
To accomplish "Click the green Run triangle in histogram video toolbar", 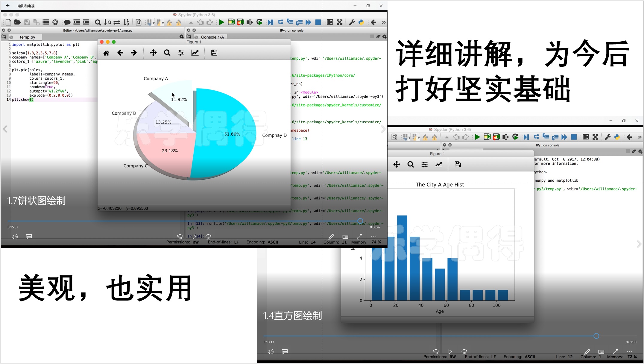I will pos(477,137).
